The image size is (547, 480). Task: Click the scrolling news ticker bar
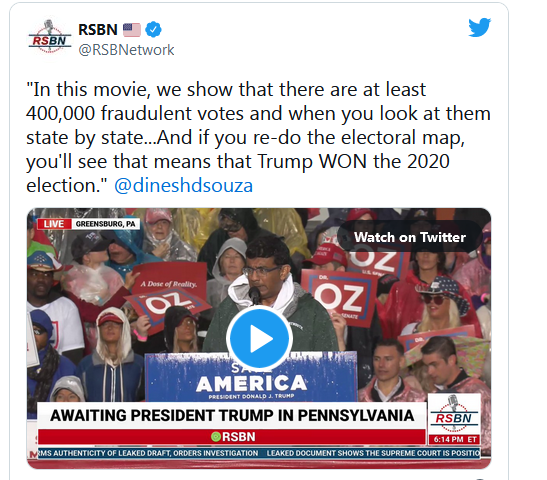(259, 453)
